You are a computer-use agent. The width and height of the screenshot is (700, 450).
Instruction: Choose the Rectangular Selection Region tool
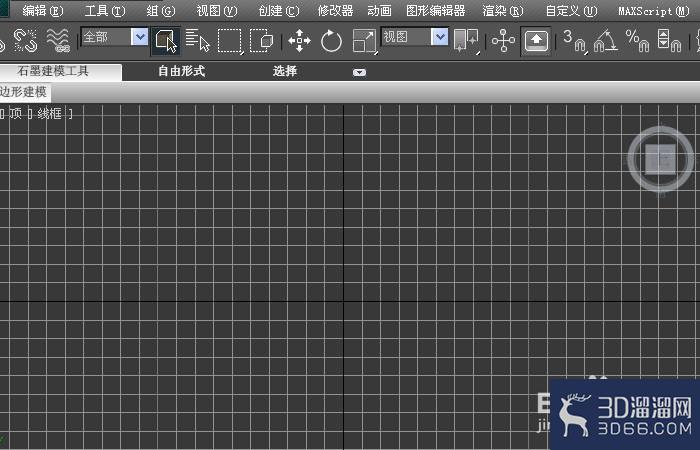pos(230,42)
